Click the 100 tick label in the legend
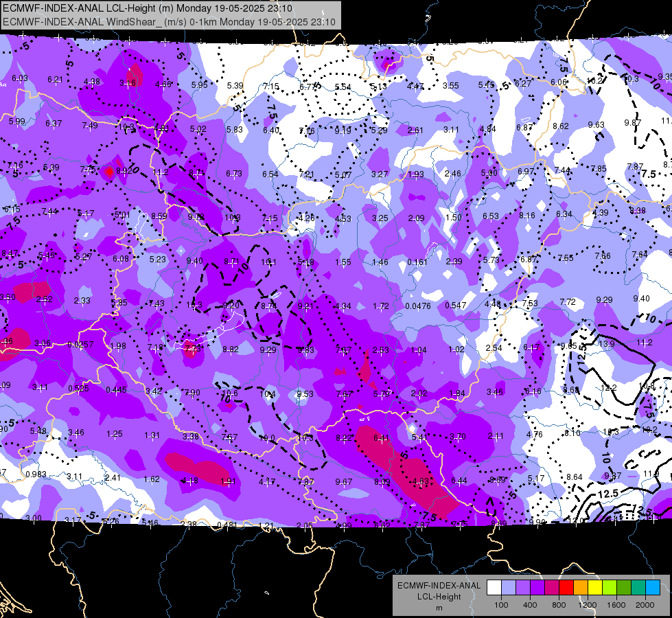The image size is (672, 618). click(501, 605)
